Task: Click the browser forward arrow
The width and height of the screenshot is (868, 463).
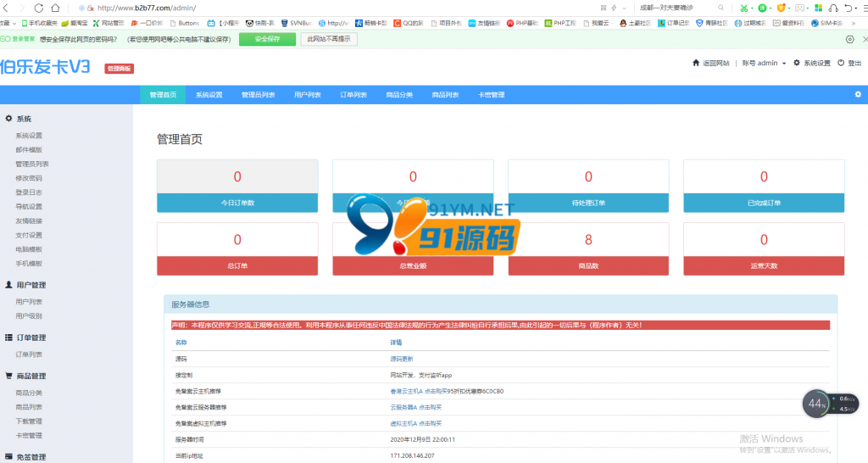Action: coord(22,8)
